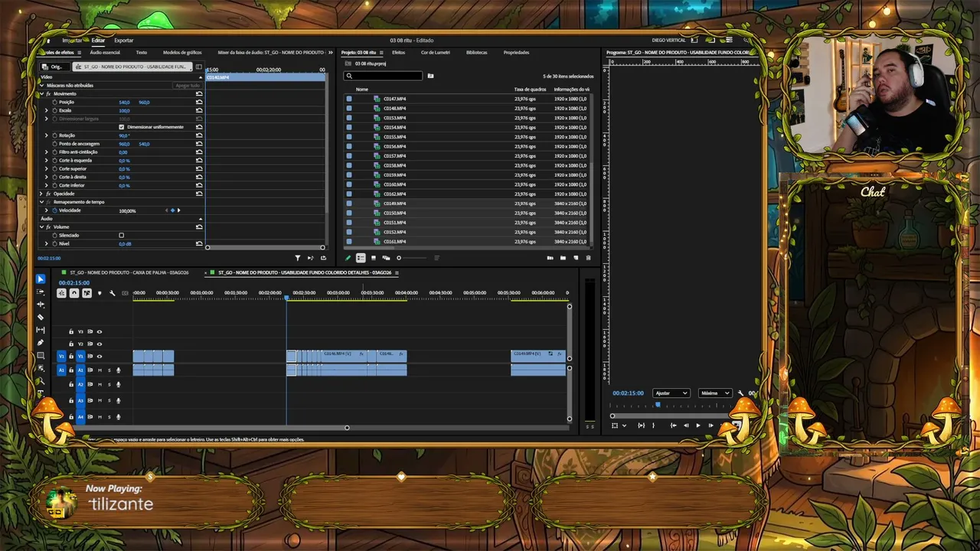Viewport: 980px width, 551px height.
Task: Select the Slip tool
Action: 41,330
